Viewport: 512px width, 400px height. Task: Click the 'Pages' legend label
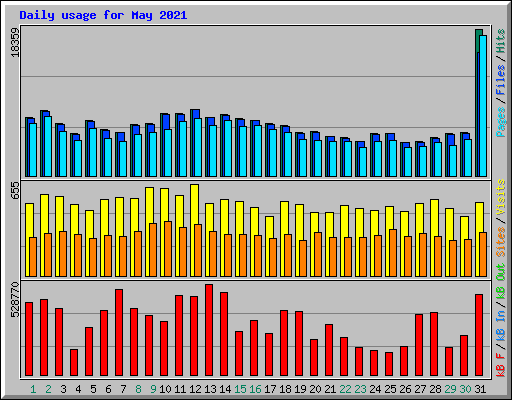(501, 122)
